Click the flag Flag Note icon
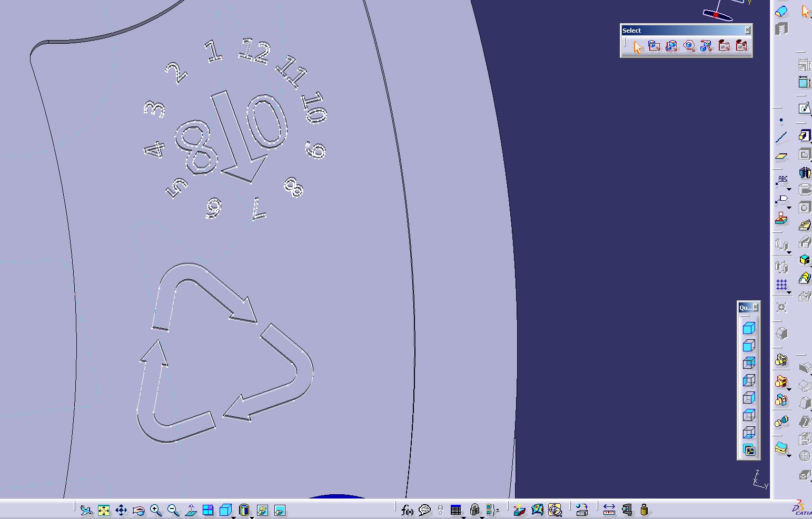 (x=782, y=200)
